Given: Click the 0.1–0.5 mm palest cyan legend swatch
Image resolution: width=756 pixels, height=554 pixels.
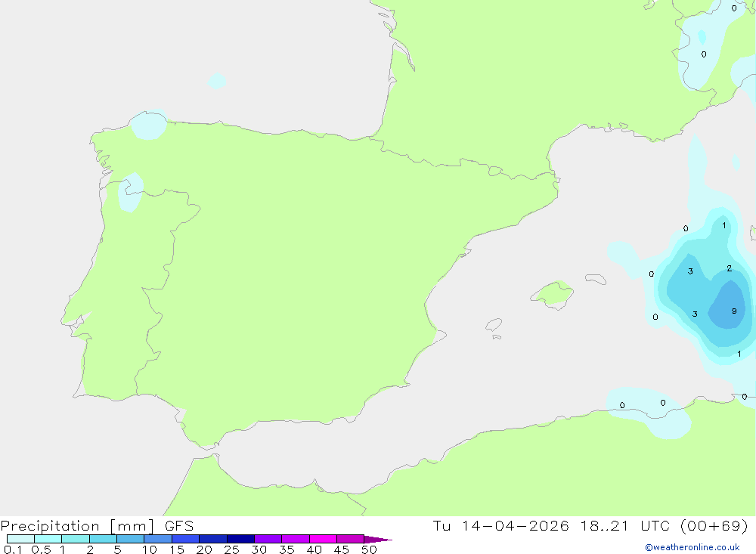Looking at the screenshot, I should (20, 539).
